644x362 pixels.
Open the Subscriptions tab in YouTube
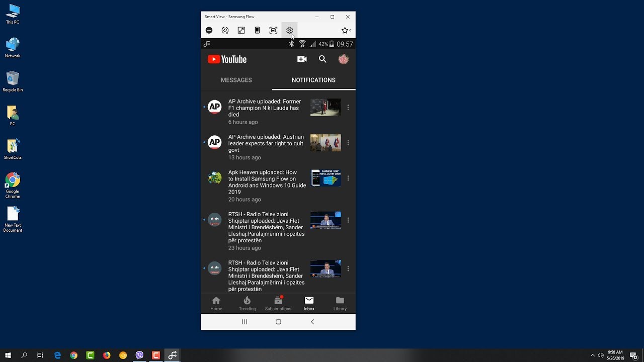pyautogui.click(x=278, y=304)
